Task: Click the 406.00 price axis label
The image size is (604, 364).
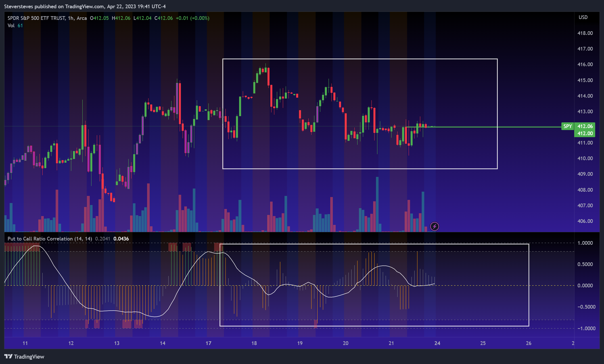Action: (x=585, y=221)
